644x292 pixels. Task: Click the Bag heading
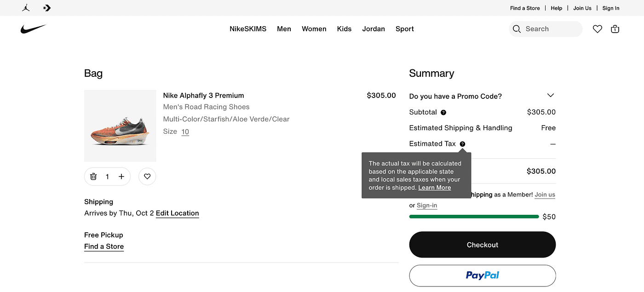click(x=93, y=74)
